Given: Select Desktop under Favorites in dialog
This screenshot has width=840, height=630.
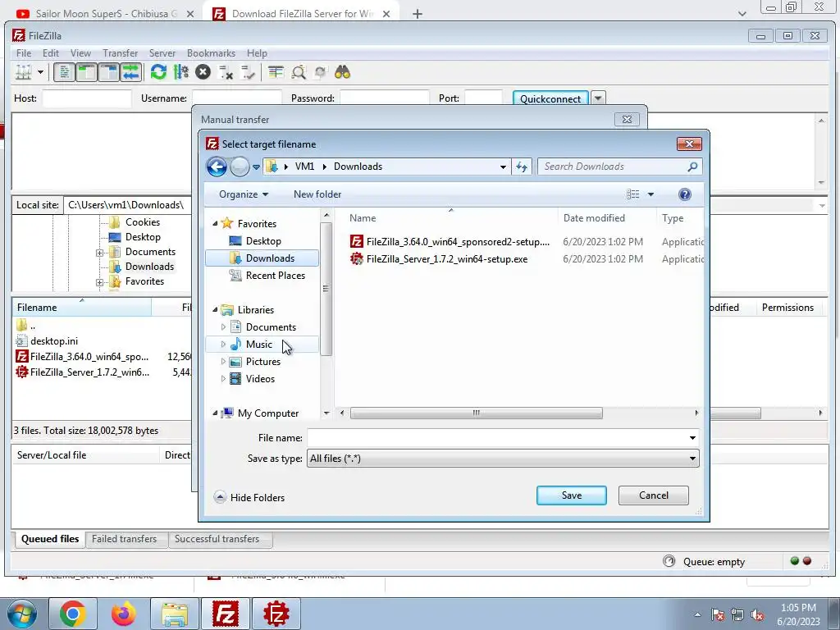Looking at the screenshot, I should [263, 241].
